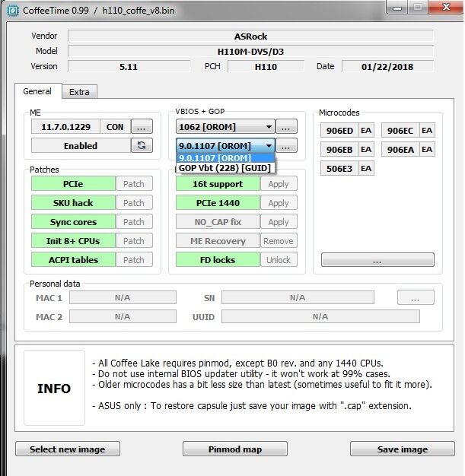Click the 16t support status label
Screen dimensions: 465x476
218,184
